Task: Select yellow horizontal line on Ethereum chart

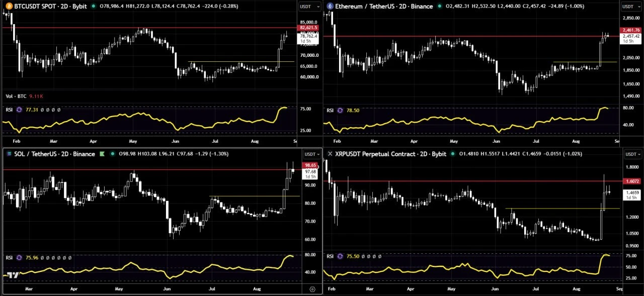Action: pyautogui.click(x=585, y=62)
